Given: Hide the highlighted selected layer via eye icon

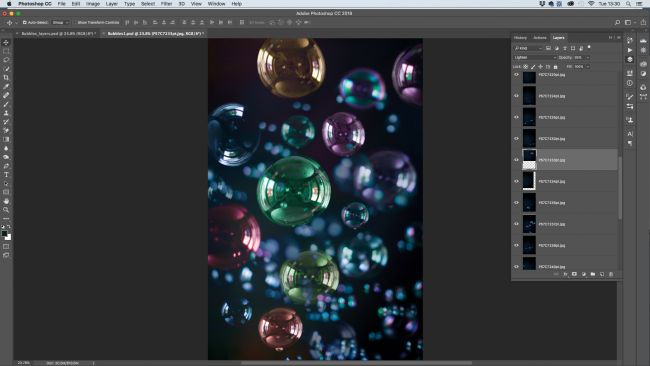Looking at the screenshot, I should click(516, 160).
